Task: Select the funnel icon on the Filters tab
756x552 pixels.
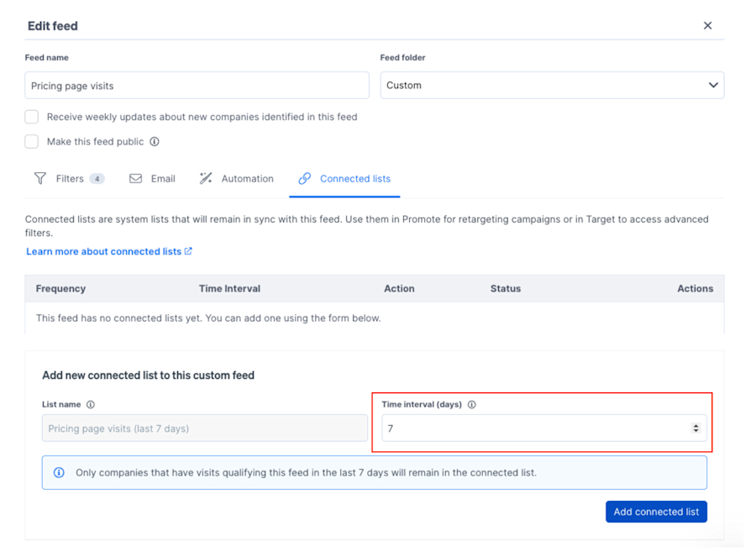Action: [x=39, y=178]
